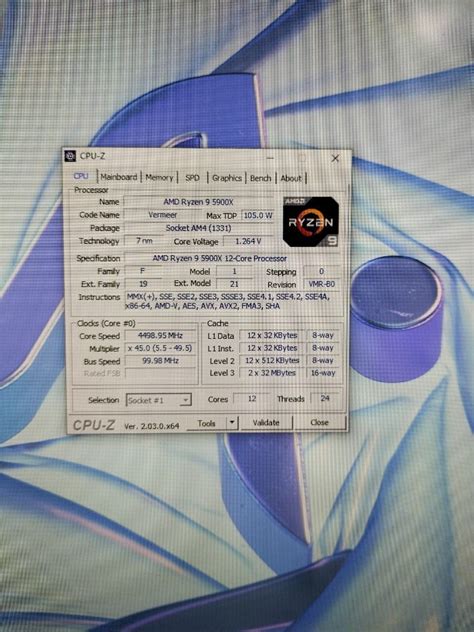Close the CPU-Z window with X

click(335, 158)
